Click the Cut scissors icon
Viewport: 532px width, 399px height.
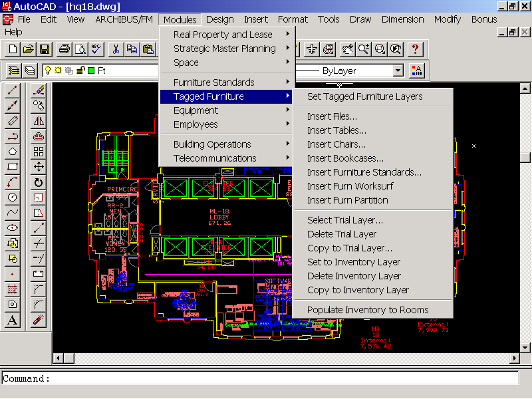116,49
